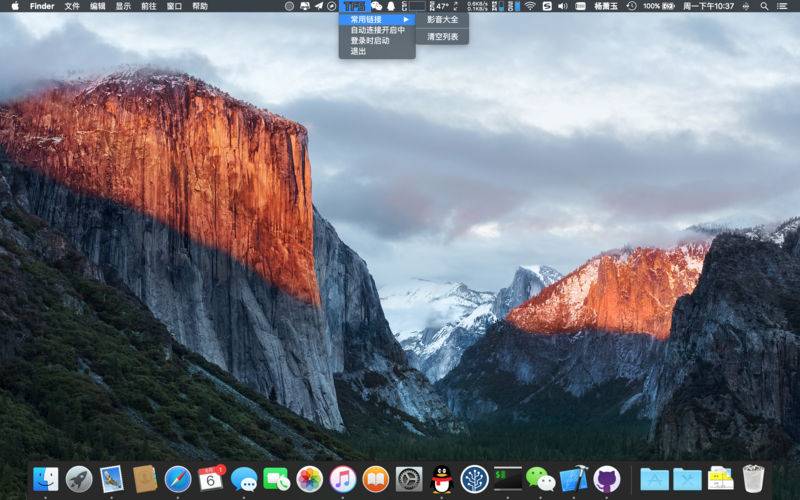Open the documents stack in Dock

(720, 479)
